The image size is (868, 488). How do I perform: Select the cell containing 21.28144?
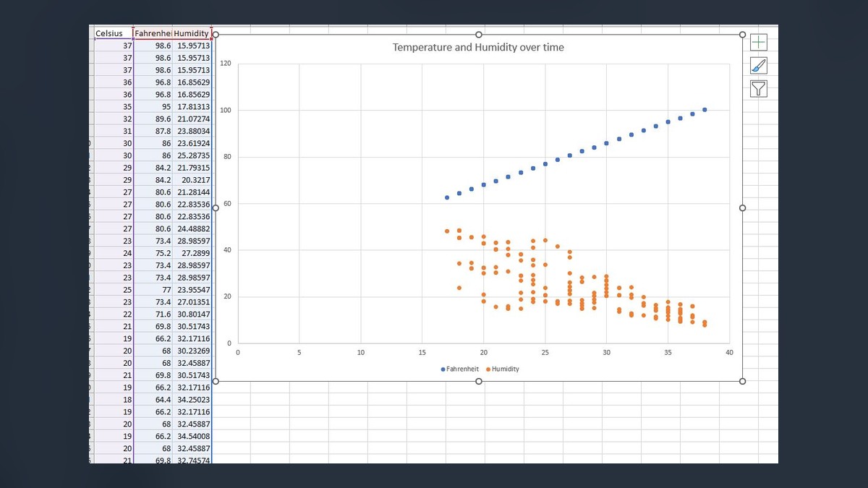[x=192, y=192]
